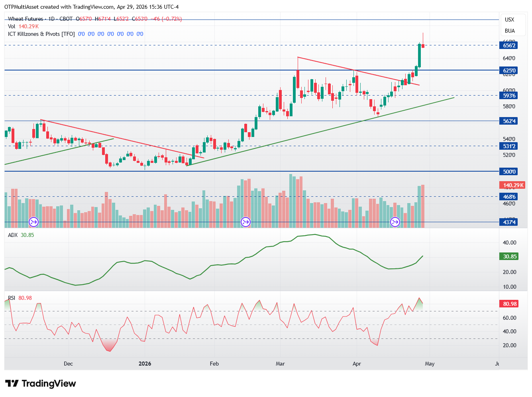
Task: Select the 593'6 price level label
Action: (508, 96)
